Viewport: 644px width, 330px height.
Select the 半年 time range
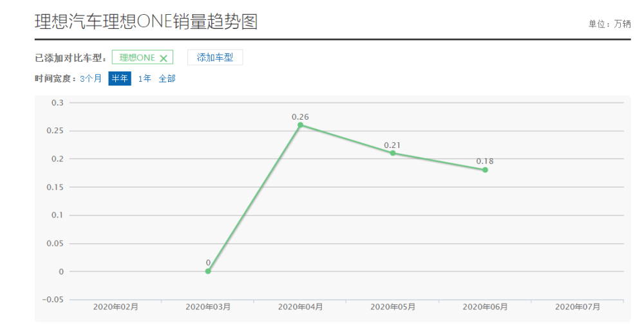click(x=120, y=78)
